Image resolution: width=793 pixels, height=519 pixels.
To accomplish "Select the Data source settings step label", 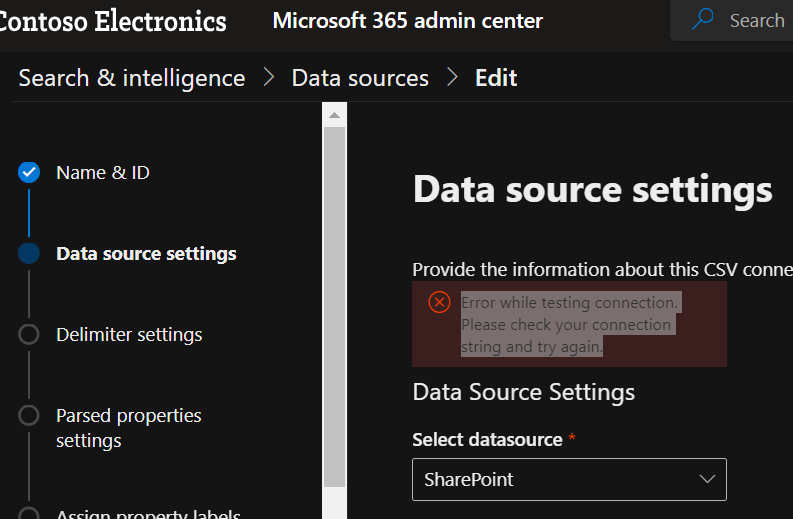I will pos(146,253).
